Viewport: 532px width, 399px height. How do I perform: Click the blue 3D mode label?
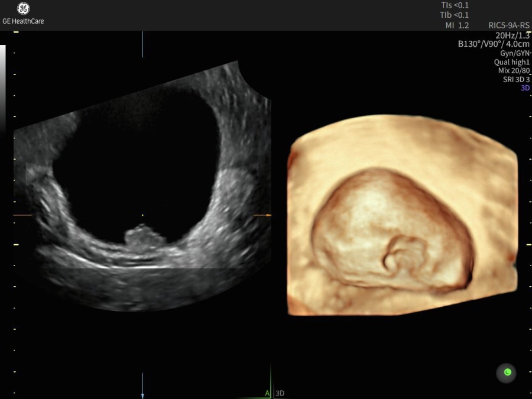click(525, 88)
